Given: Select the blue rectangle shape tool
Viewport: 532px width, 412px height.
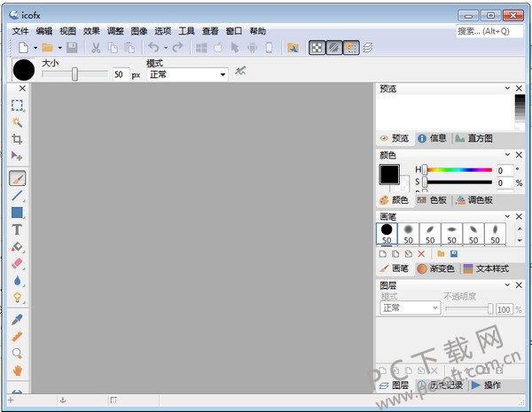Looking at the screenshot, I should click(17, 213).
